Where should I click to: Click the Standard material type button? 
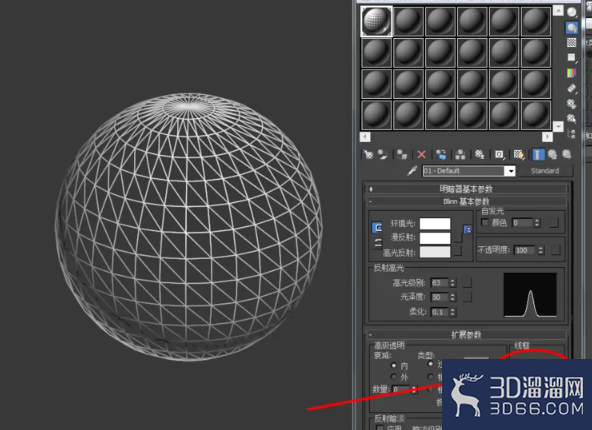545,171
